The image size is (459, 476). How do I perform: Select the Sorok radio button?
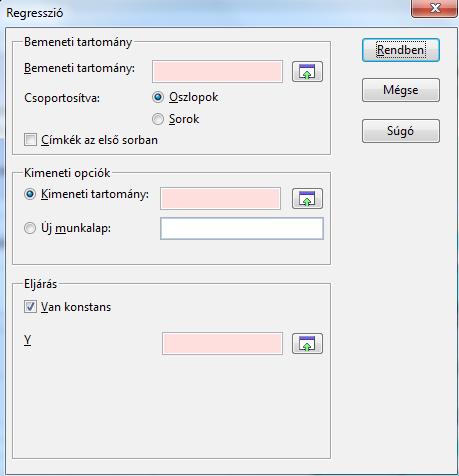click(158, 119)
